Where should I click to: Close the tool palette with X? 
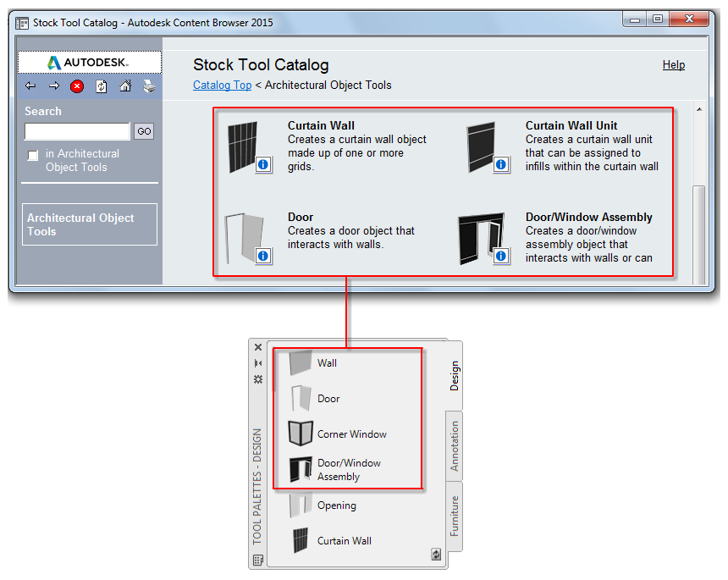(x=258, y=347)
